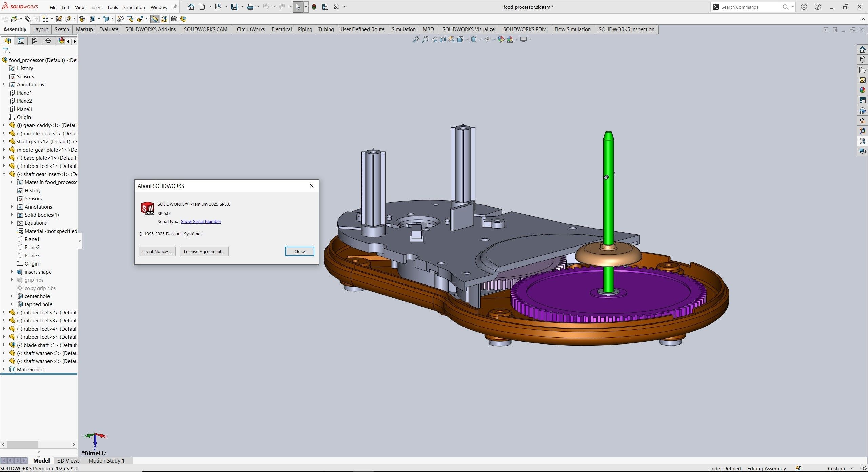Expand the Display Style dropdown
The height and width of the screenshot is (472, 868).
[x=480, y=39]
